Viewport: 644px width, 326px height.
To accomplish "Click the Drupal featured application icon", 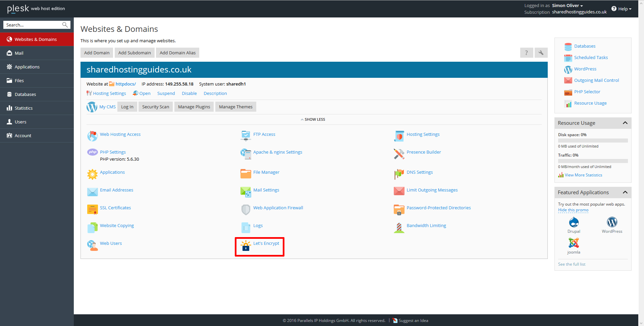I will [x=574, y=222].
